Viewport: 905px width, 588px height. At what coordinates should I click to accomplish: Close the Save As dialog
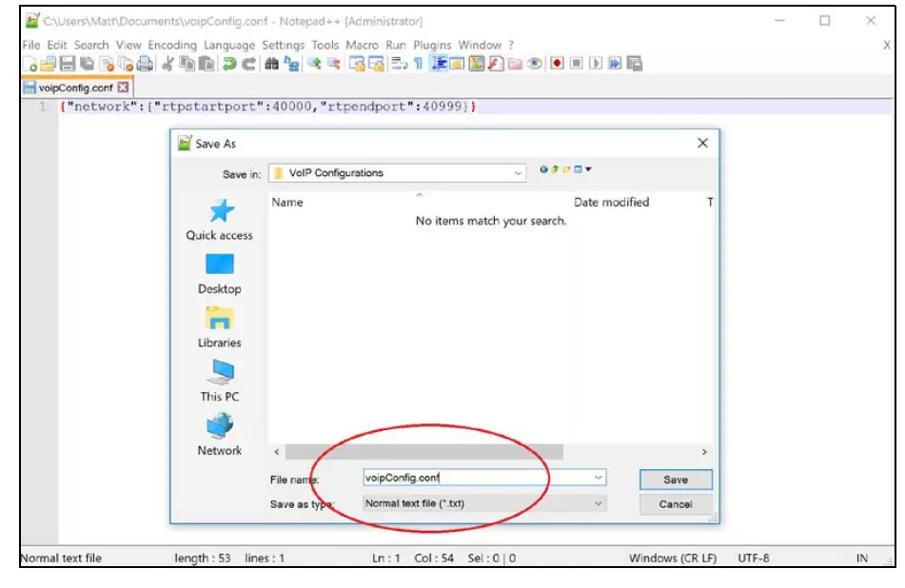pyautogui.click(x=702, y=143)
